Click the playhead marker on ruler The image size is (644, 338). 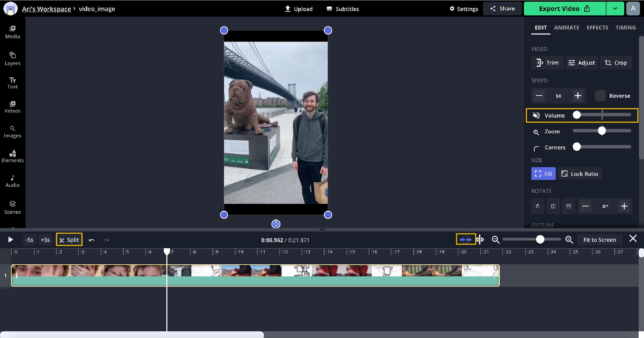tap(167, 252)
